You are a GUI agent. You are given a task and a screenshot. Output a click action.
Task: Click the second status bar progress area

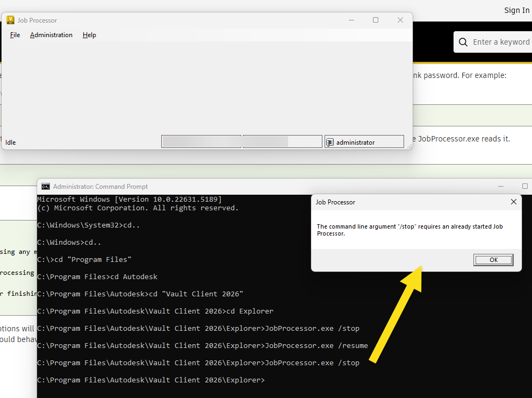coord(282,141)
